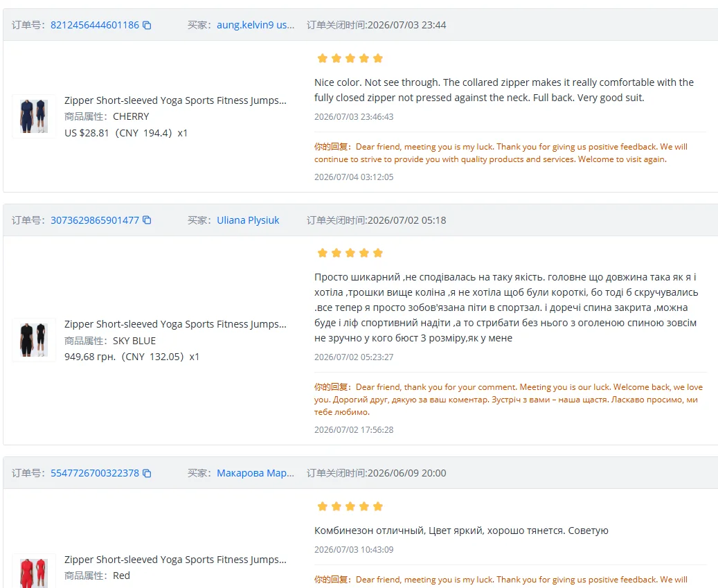The width and height of the screenshot is (718, 588).
Task: Copy order number 5547726700322378
Action: (x=147, y=473)
